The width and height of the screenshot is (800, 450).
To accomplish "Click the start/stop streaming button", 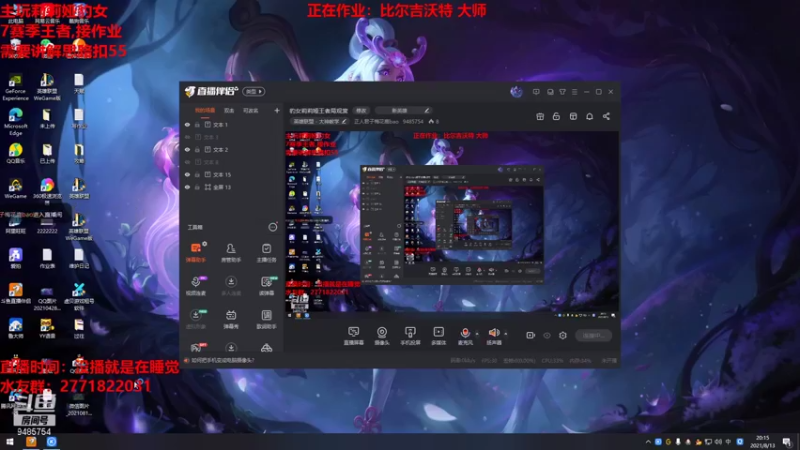I will [593, 335].
